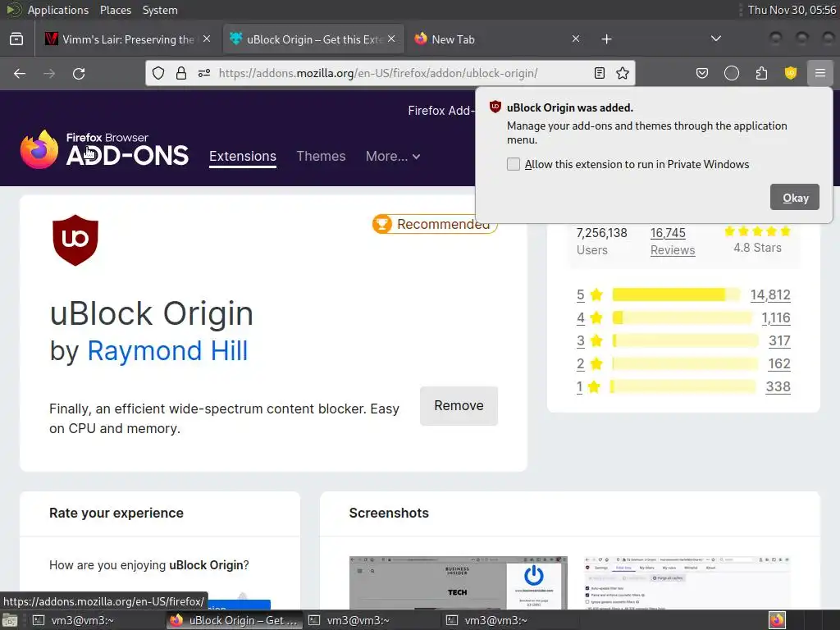840x630 pixels.
Task: Open the 16,745 Reviews link
Action: tap(673, 241)
